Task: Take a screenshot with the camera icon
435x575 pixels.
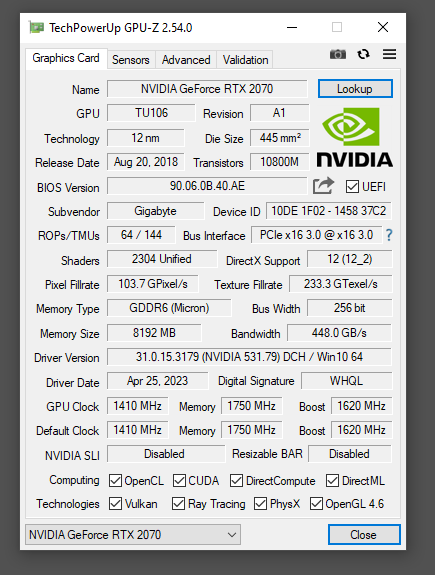Action: pos(338,55)
